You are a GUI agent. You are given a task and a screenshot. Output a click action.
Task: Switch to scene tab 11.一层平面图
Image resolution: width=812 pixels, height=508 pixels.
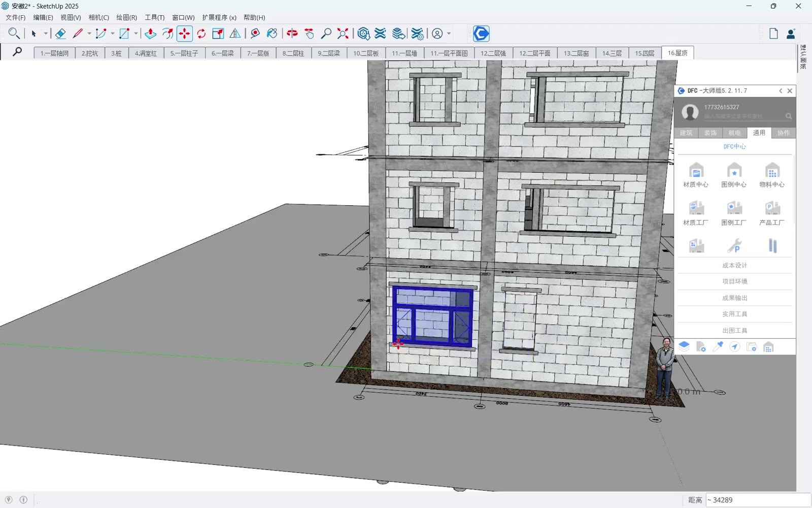tap(449, 53)
